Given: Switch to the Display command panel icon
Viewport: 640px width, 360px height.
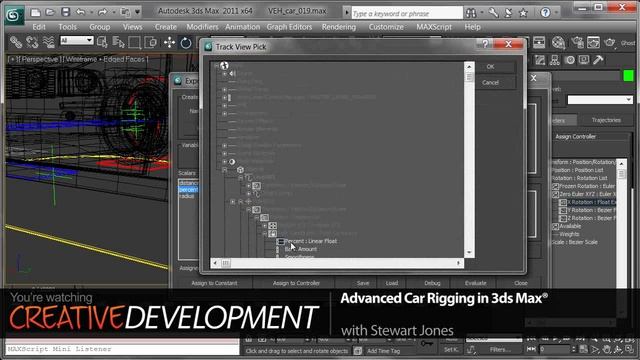Looking at the screenshot, I should (584, 60).
